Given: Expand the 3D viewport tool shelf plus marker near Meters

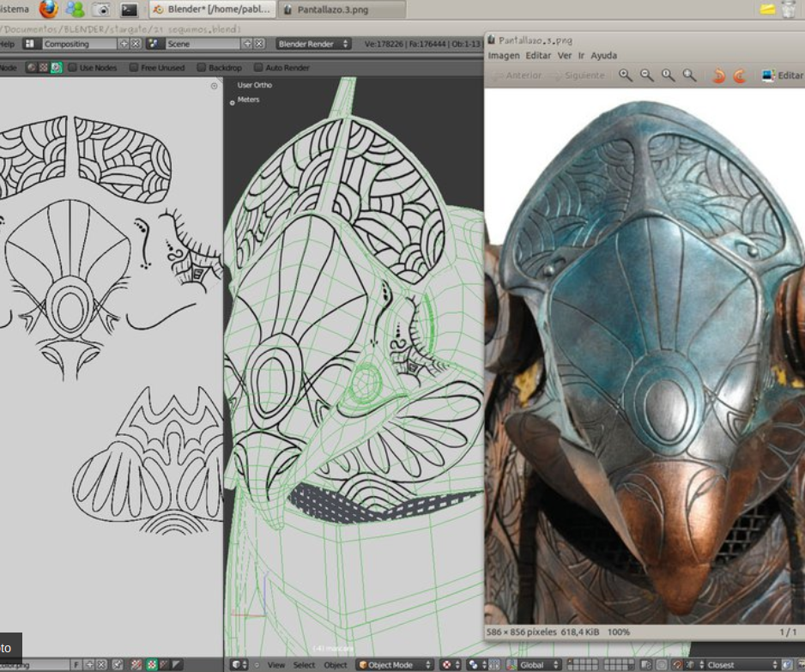Looking at the screenshot, I should pos(232,103).
